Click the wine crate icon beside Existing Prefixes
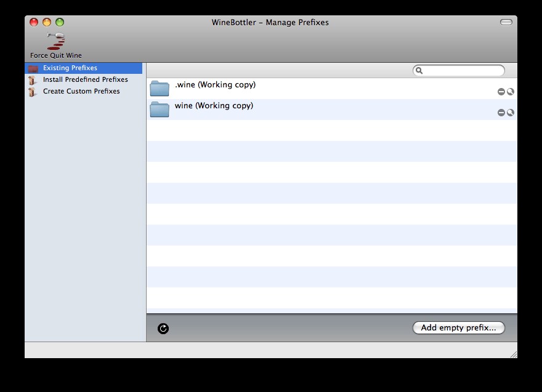The height and width of the screenshot is (392, 542). click(33, 68)
